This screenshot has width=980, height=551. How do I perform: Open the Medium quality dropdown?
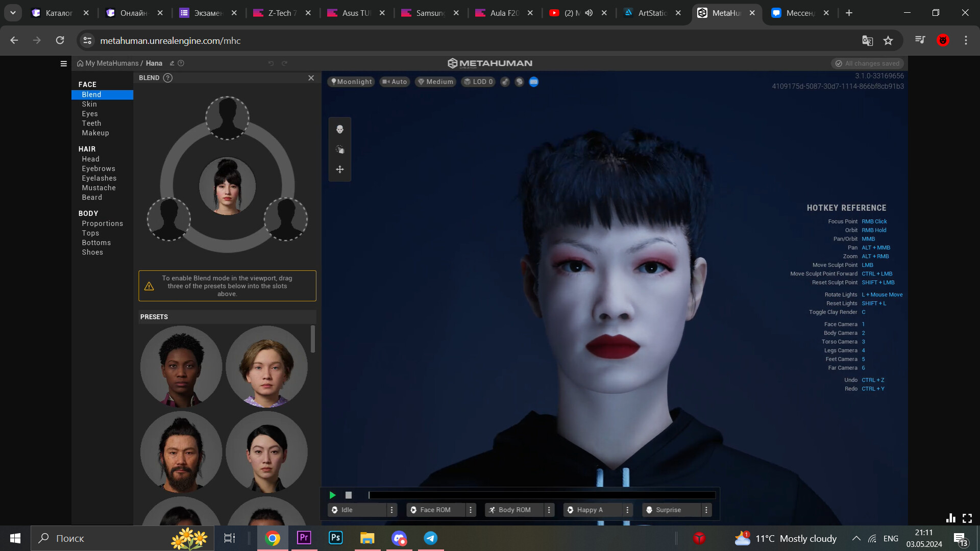pos(435,82)
